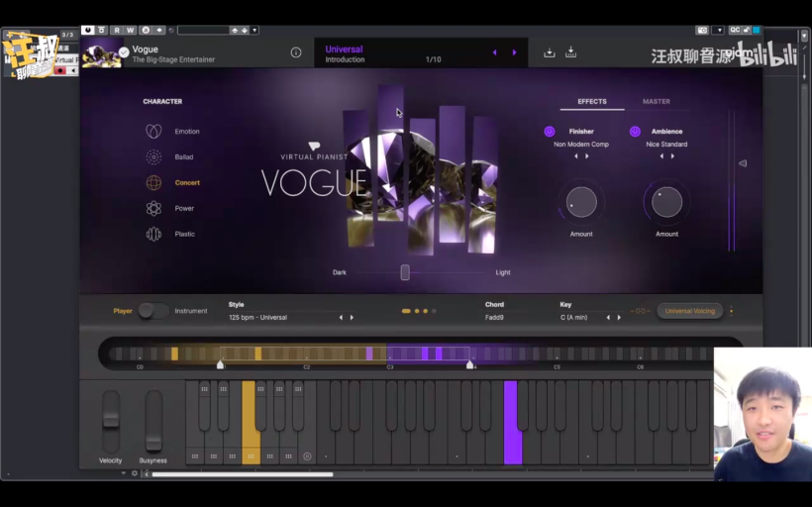Click the left keyboard range marker
812x507 pixels.
point(220,364)
